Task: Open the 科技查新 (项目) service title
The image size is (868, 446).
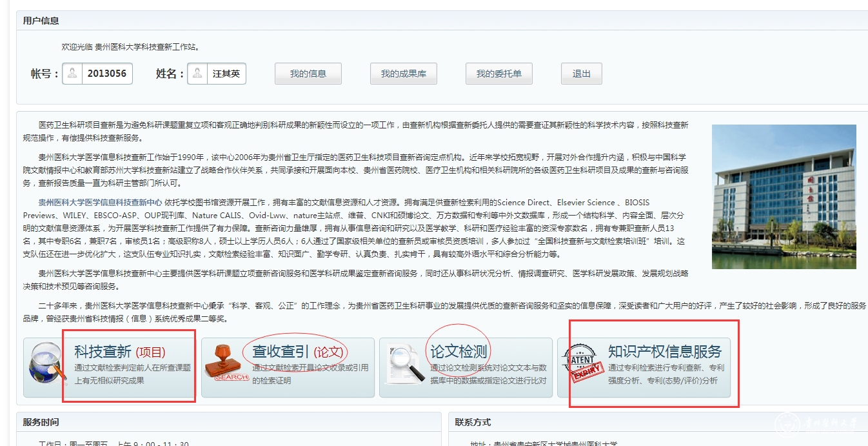Action: point(120,352)
